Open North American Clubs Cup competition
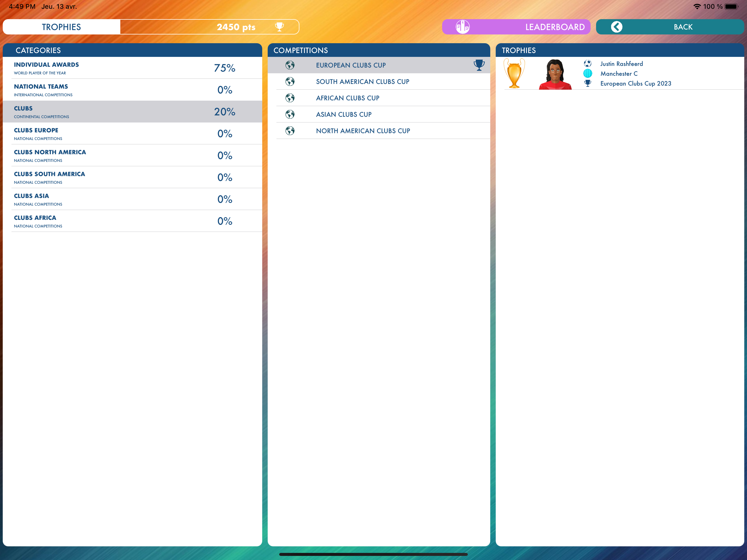This screenshot has height=560, width=747. [x=379, y=130]
